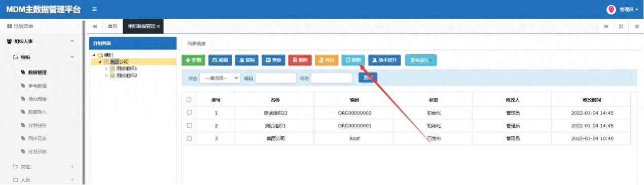
Task: Toggle fullscreen with the expand icon
Action: pos(621,26)
